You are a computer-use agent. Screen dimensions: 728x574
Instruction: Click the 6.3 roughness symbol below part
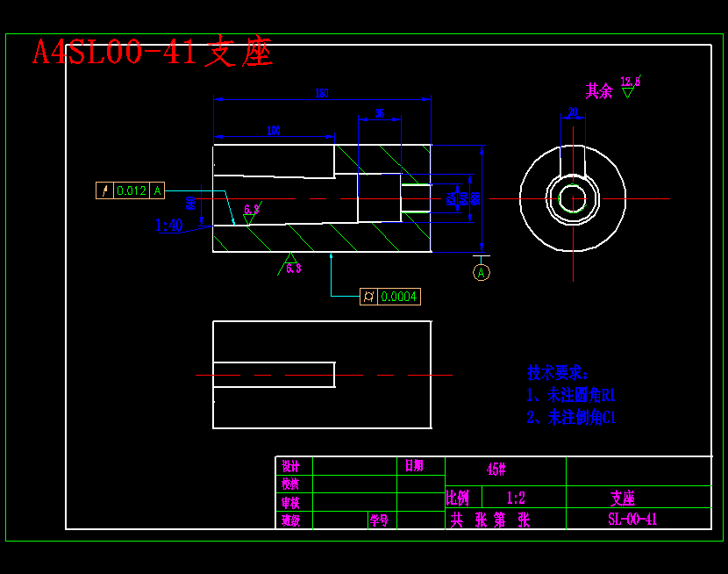click(x=289, y=265)
